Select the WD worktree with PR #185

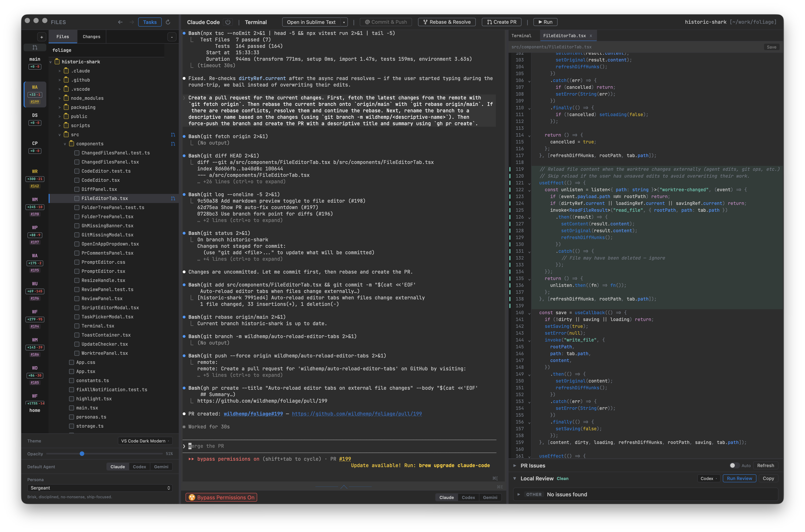[35, 375]
